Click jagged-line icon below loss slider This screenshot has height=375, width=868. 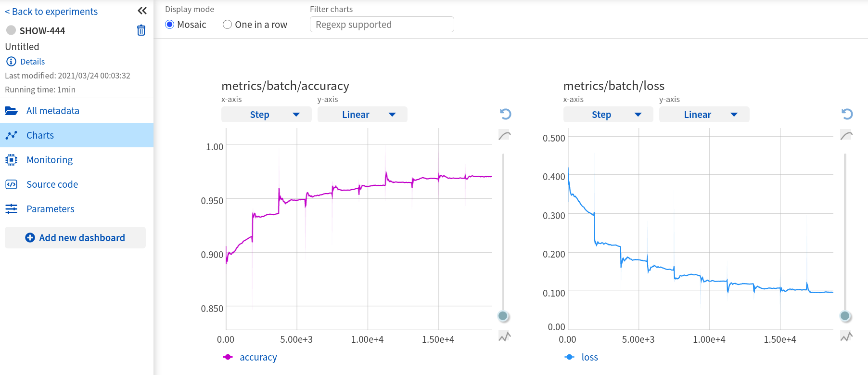click(x=846, y=336)
